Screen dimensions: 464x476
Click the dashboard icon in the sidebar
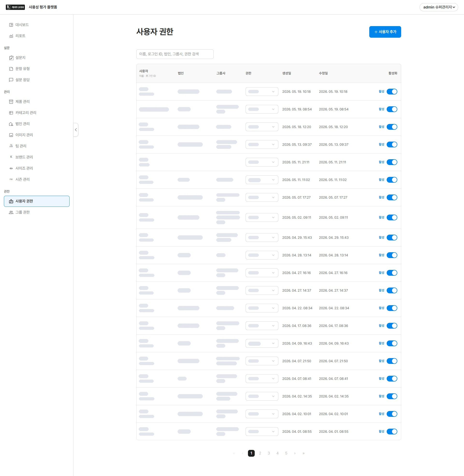tap(11, 25)
